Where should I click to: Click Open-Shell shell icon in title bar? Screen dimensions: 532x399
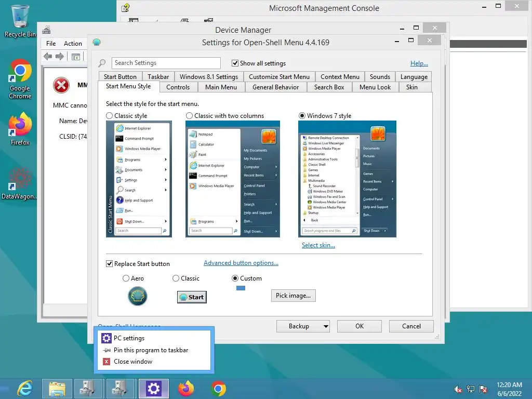coord(97,42)
